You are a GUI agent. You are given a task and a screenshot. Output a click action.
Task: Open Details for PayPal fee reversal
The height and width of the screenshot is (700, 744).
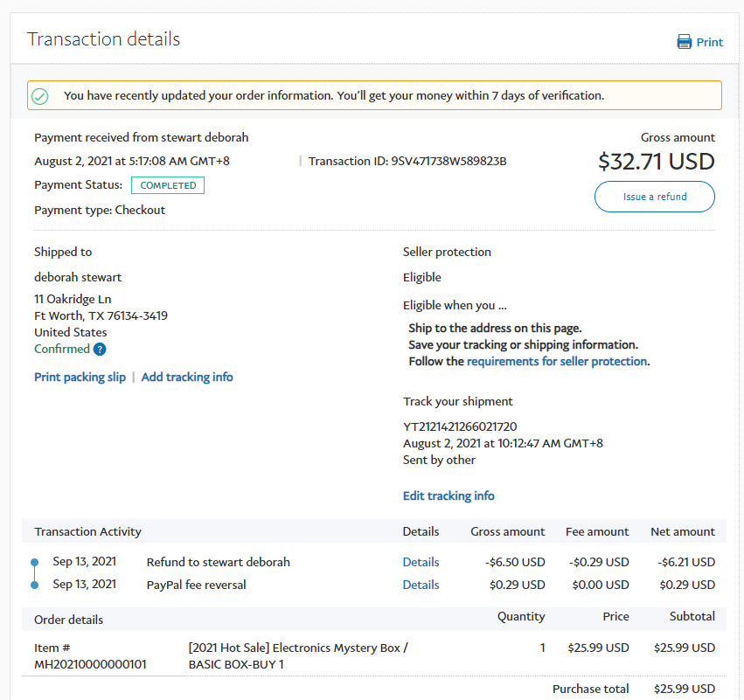421,585
